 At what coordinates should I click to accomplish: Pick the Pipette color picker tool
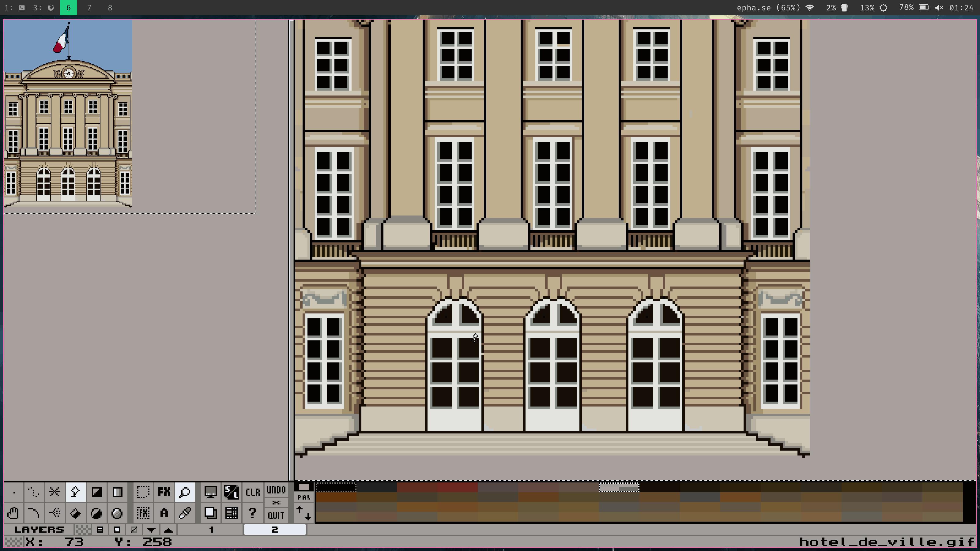click(185, 513)
